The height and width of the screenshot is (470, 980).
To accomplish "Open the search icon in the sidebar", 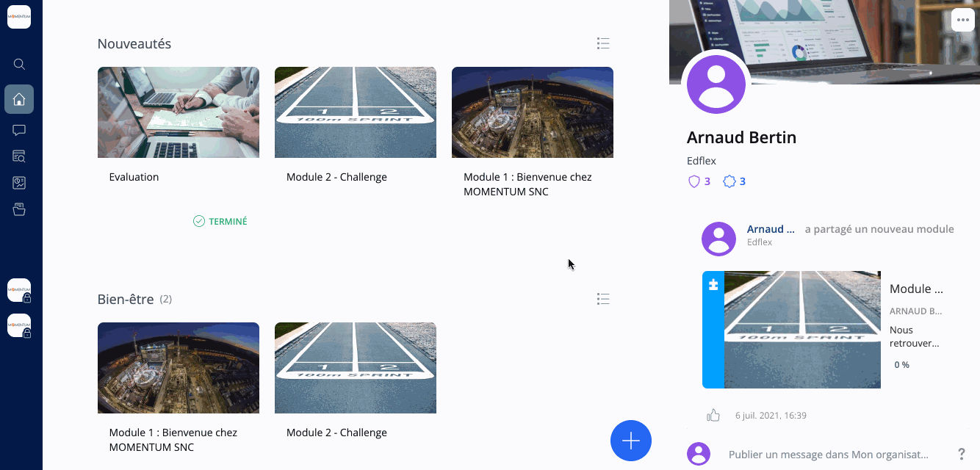I will [19, 64].
